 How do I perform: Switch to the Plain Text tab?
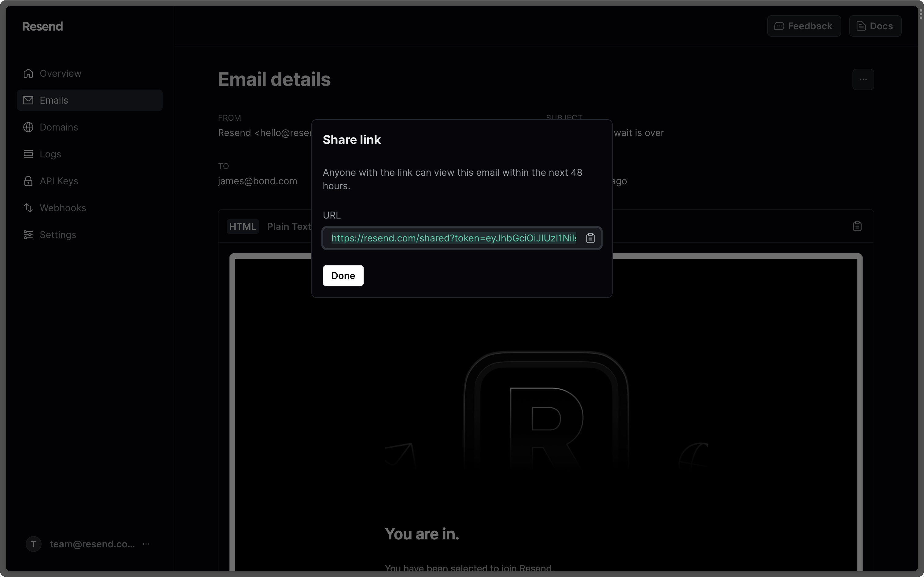289,226
